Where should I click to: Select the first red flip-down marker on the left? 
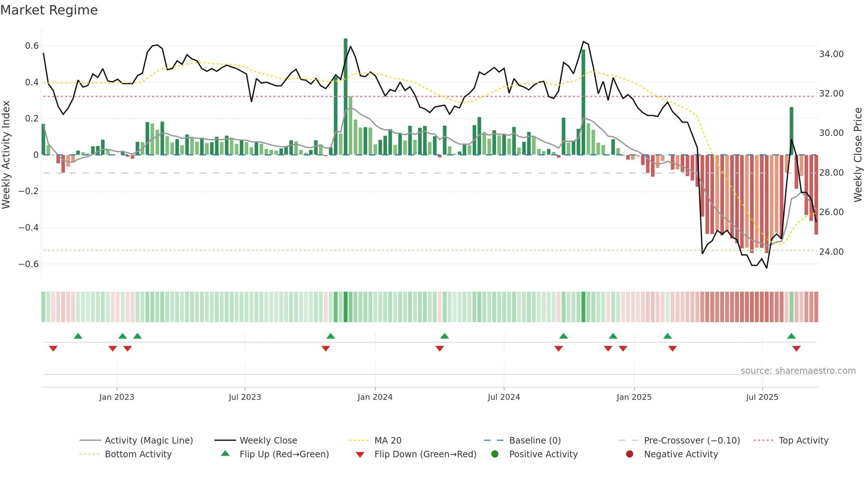pyautogui.click(x=53, y=348)
